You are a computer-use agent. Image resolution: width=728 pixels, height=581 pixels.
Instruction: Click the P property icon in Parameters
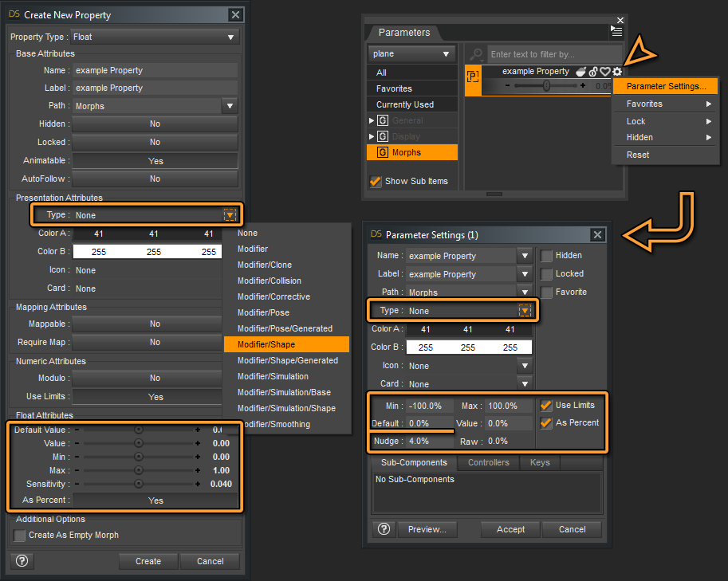click(473, 77)
